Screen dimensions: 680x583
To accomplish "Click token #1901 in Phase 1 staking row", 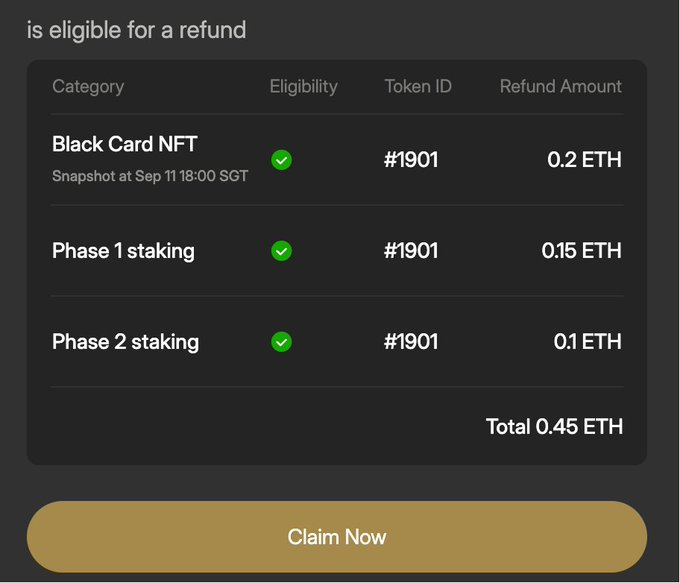I will [411, 251].
